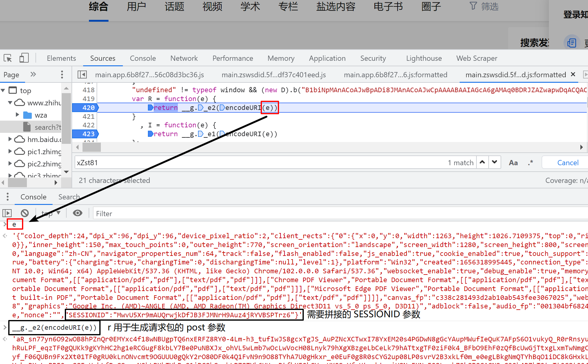Show more navigator tabs chevron
588x364 pixels.
click(33, 74)
